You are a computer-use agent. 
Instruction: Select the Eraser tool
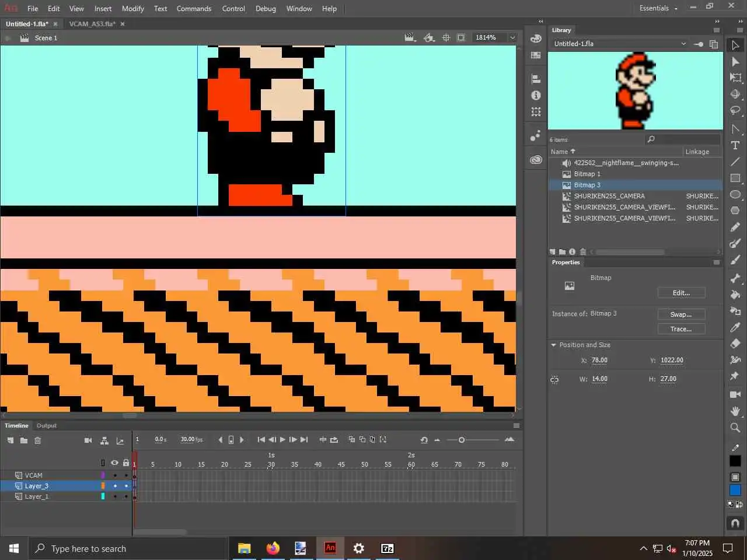735,344
